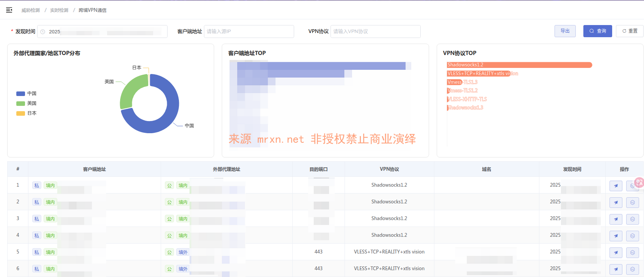Click the client 境内 tag in row 2
Screen dimensions: 644x277
tap(50, 202)
